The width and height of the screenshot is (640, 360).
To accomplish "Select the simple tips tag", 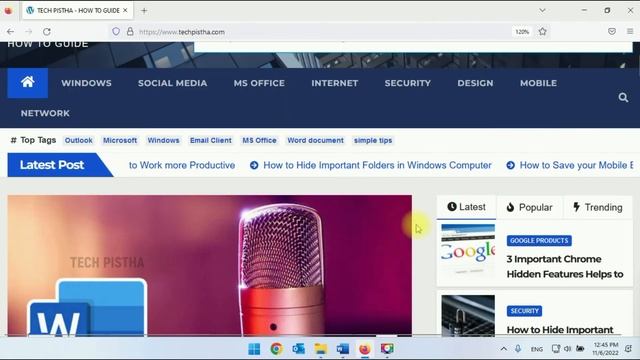I will pos(373,140).
